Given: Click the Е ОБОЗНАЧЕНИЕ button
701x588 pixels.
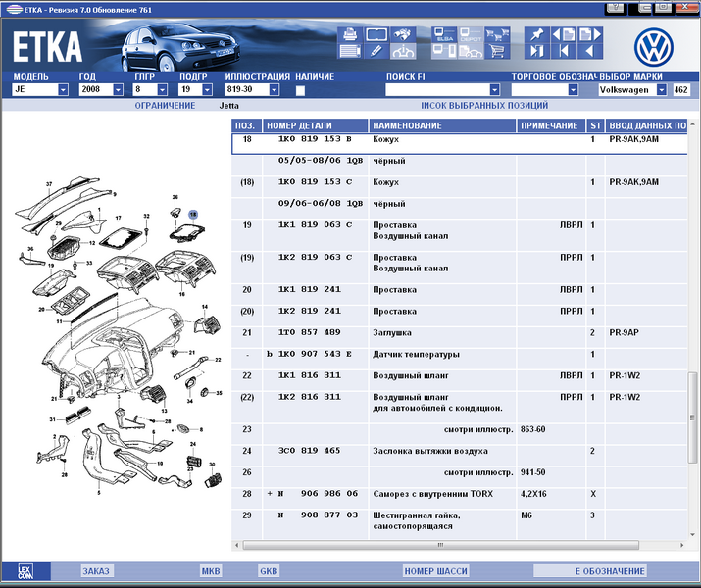Looking at the screenshot, I should (x=589, y=571).
